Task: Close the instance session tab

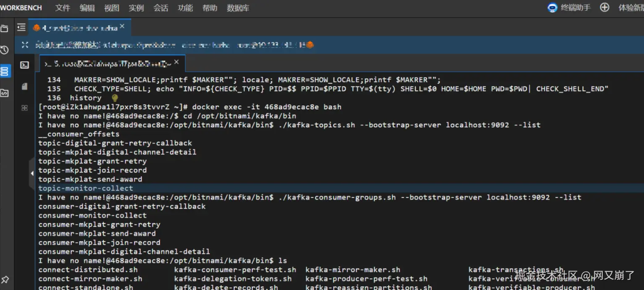Action: pos(122,26)
